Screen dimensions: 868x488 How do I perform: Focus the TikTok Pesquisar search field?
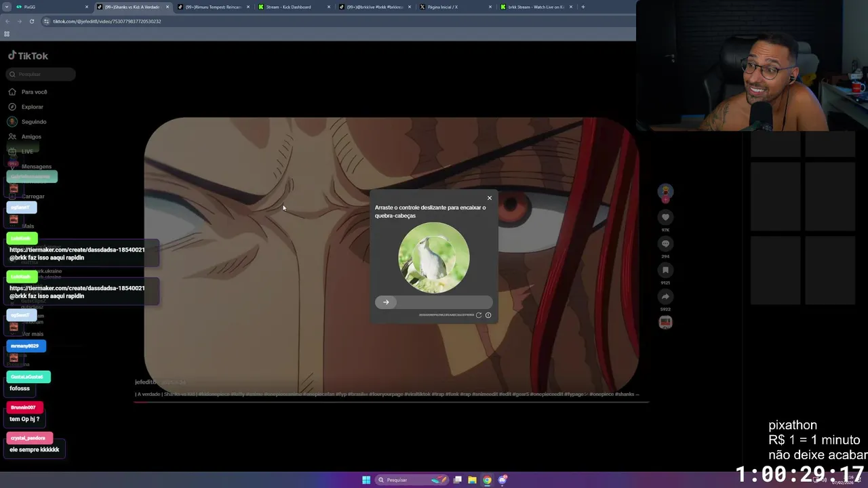[x=41, y=74]
